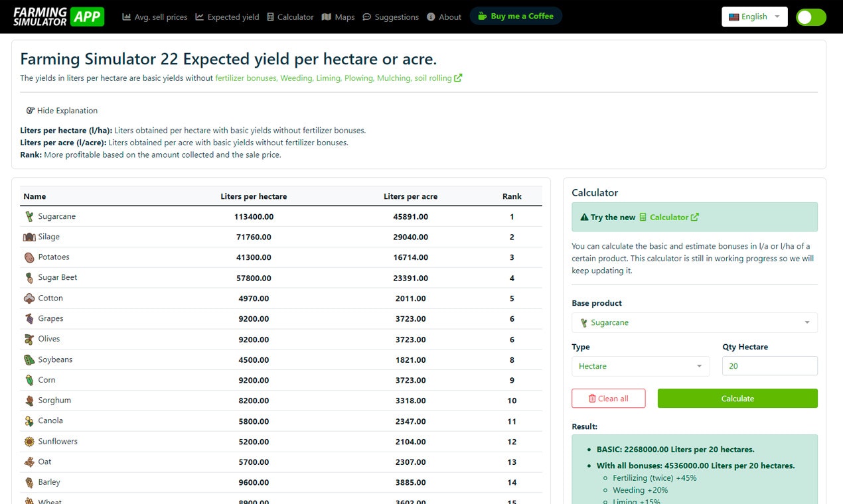Click the Sugarcane crop icon in table
This screenshot has height=504, width=843.
pos(29,217)
